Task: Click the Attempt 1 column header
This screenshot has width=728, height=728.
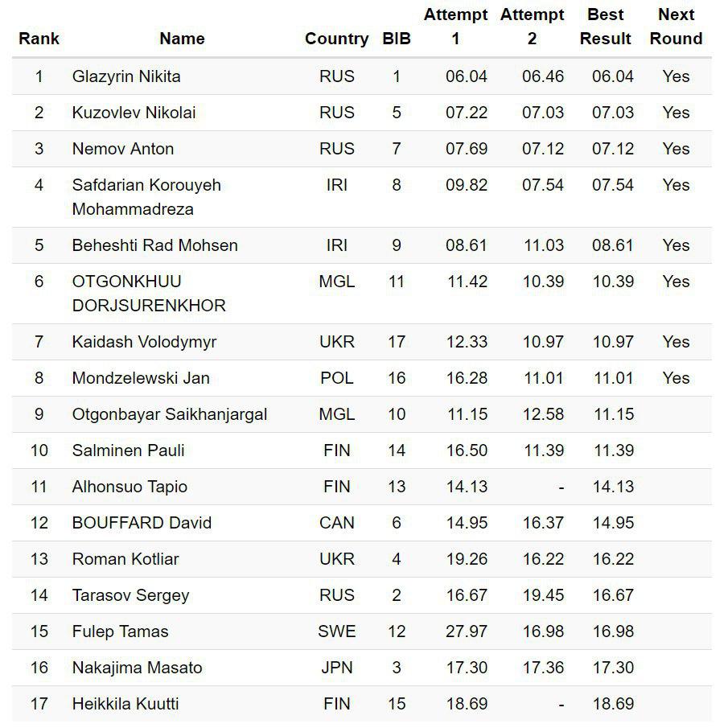Action: (455, 27)
